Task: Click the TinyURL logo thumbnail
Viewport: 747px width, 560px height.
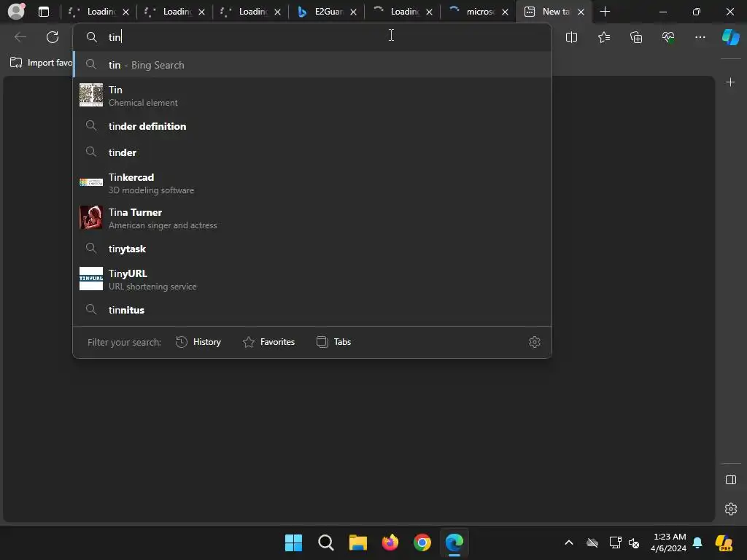Action: 91,278
